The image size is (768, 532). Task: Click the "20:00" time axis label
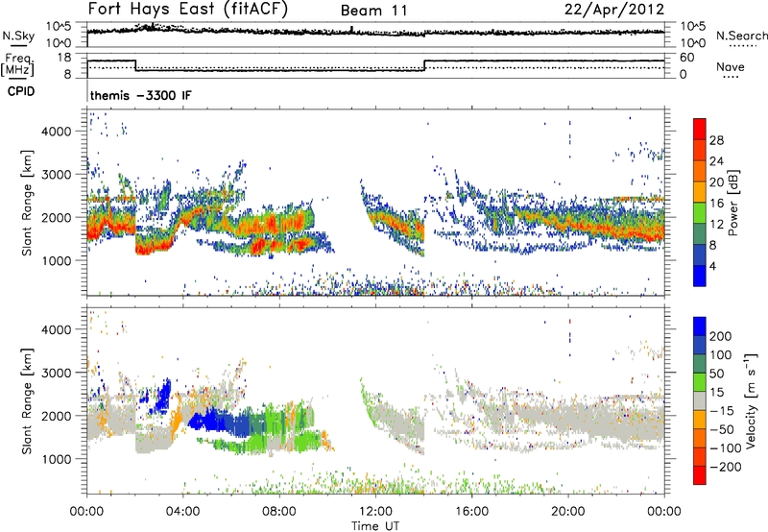click(x=567, y=512)
